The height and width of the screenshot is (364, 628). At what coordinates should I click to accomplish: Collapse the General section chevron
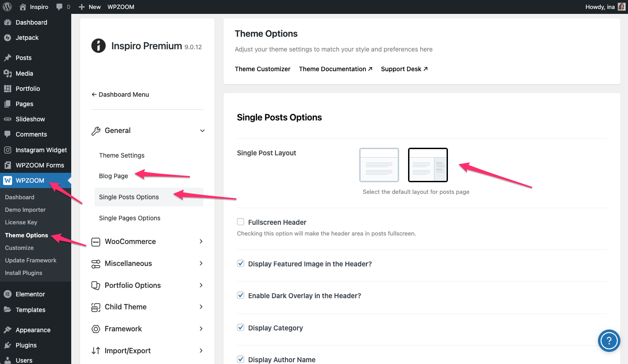point(202,131)
